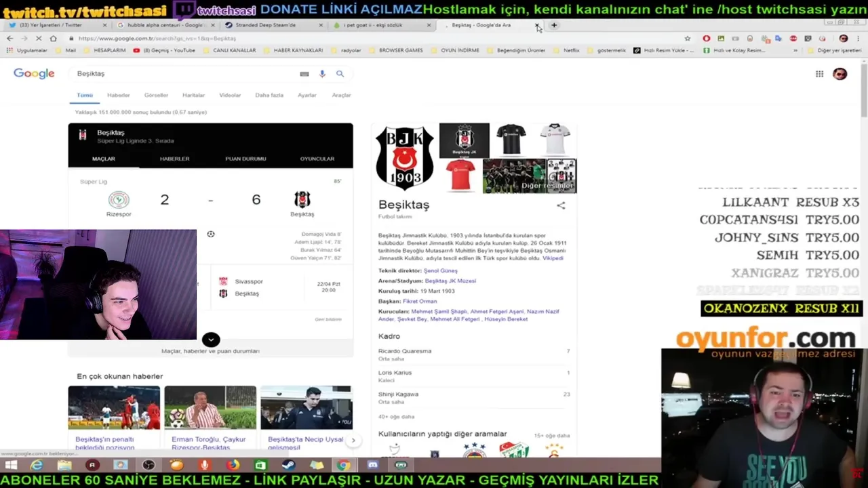Switch to the 'Görseller' results tab

pyautogui.click(x=156, y=95)
